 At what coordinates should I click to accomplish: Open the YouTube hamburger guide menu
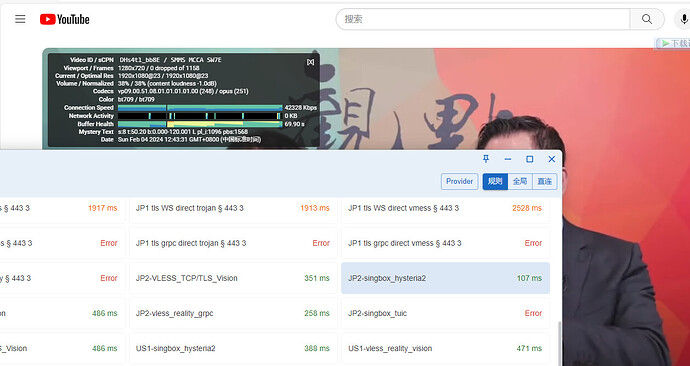pos(20,19)
